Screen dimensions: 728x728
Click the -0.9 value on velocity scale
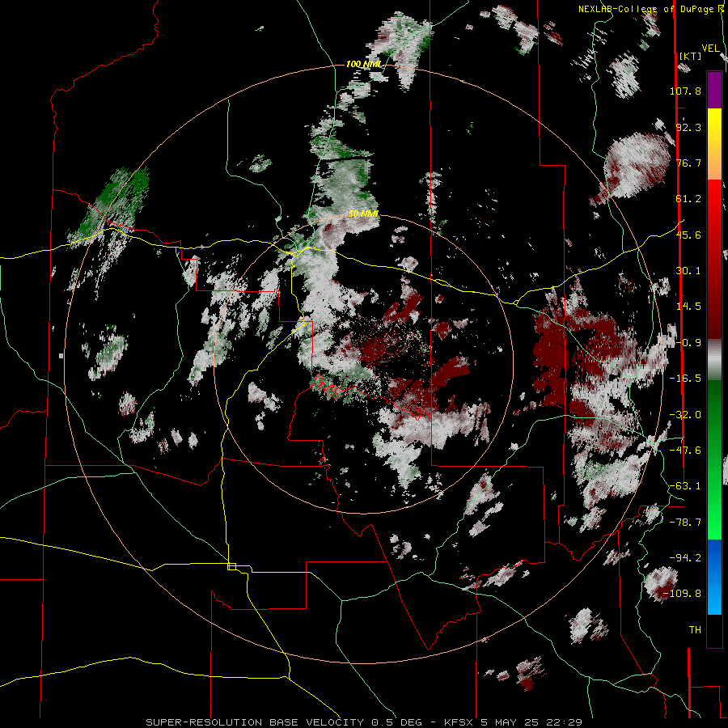[x=688, y=343]
